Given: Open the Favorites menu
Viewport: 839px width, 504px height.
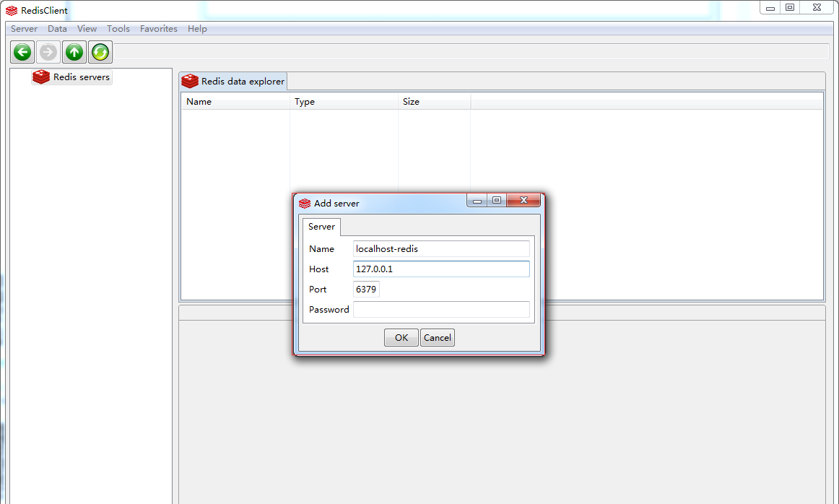Looking at the screenshot, I should point(158,28).
